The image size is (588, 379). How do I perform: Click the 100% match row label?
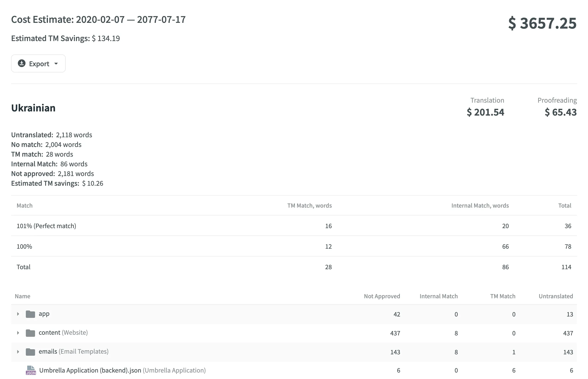24,247
